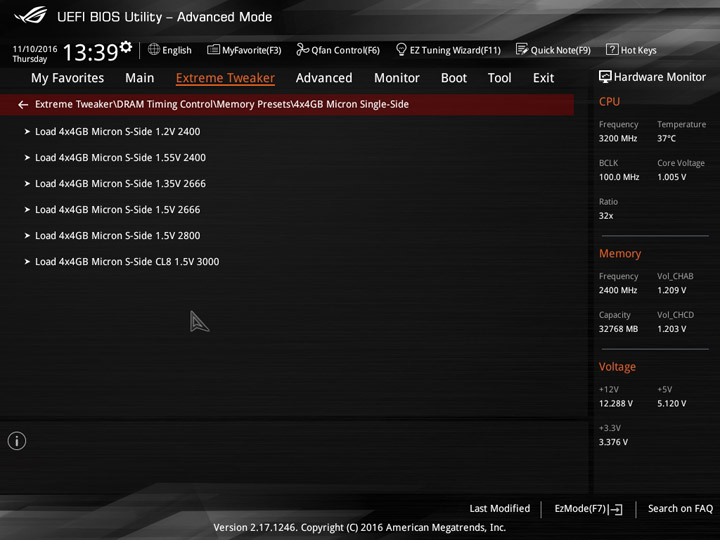Open the Exit tab
Viewport: 720px width, 540px height.
point(543,78)
